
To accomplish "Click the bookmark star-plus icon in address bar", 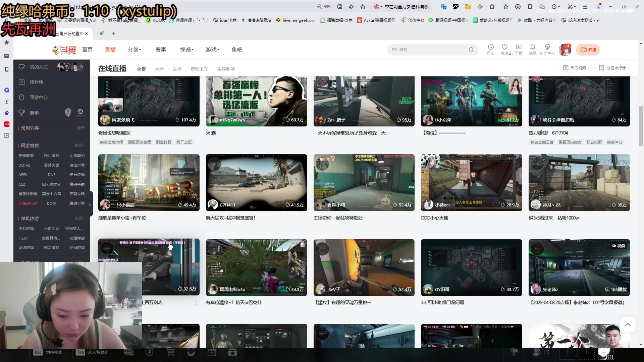I will 363,7.
